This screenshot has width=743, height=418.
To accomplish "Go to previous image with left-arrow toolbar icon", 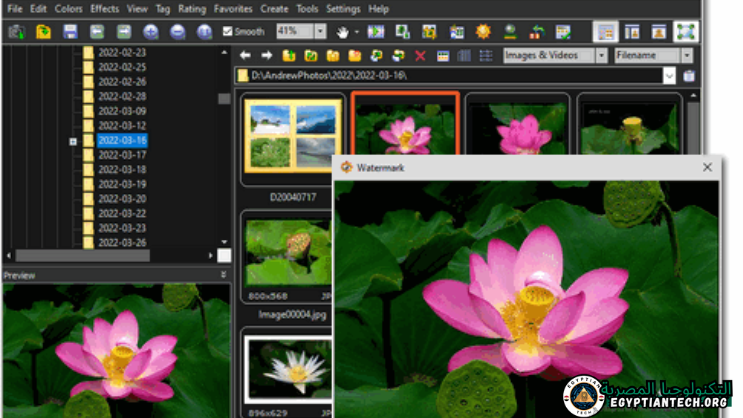I will point(97,32).
